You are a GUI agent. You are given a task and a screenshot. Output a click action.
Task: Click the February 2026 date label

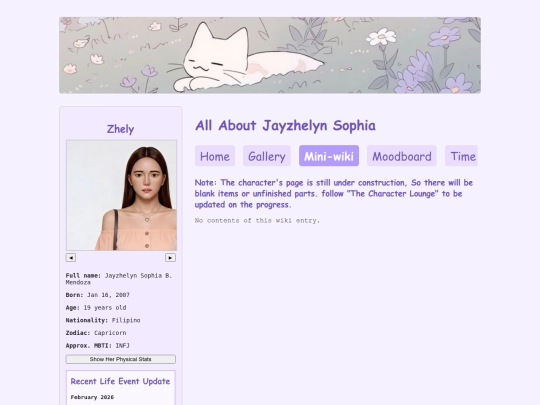tap(92, 397)
